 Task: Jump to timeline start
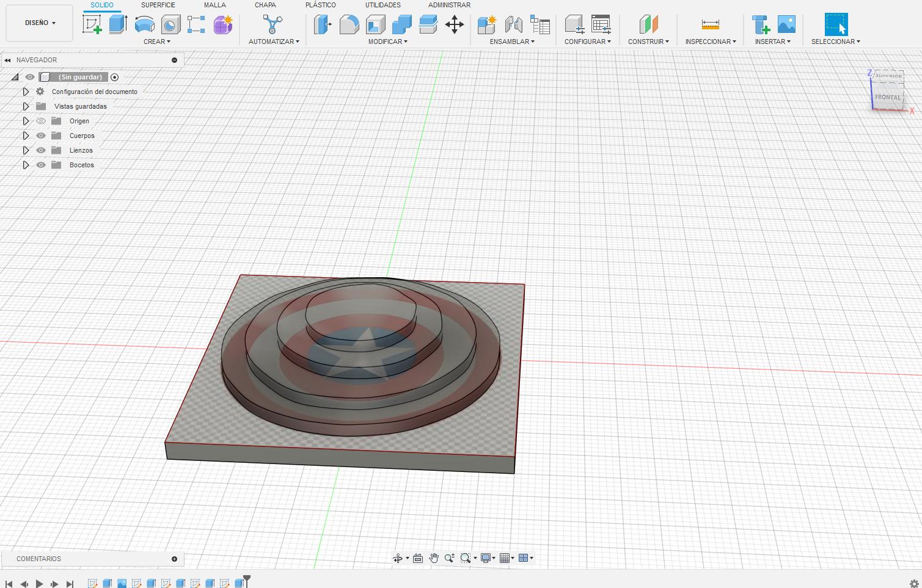9,584
